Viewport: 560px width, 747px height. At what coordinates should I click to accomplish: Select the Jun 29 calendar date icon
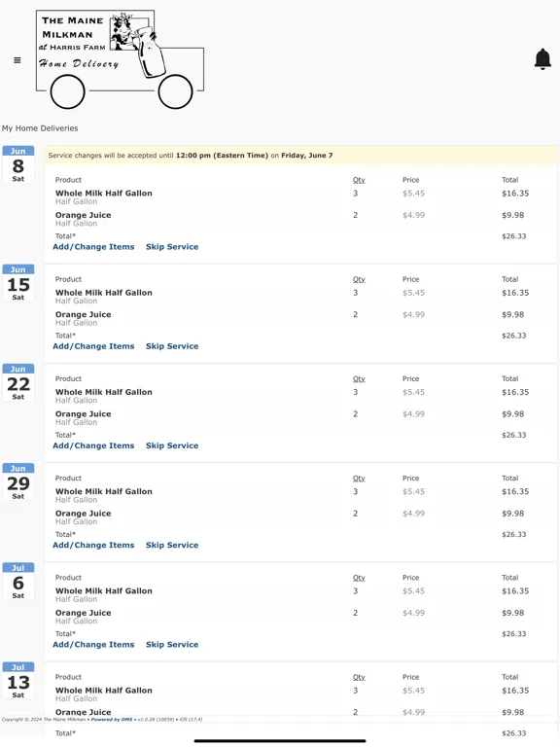click(18, 481)
